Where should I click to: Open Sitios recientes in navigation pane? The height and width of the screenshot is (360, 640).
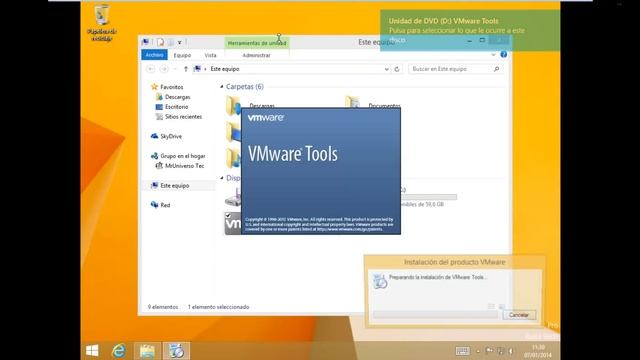(x=183, y=116)
